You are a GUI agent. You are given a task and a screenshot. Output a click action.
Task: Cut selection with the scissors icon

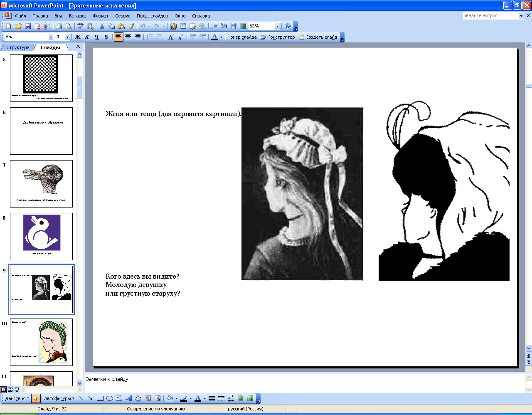click(x=102, y=26)
